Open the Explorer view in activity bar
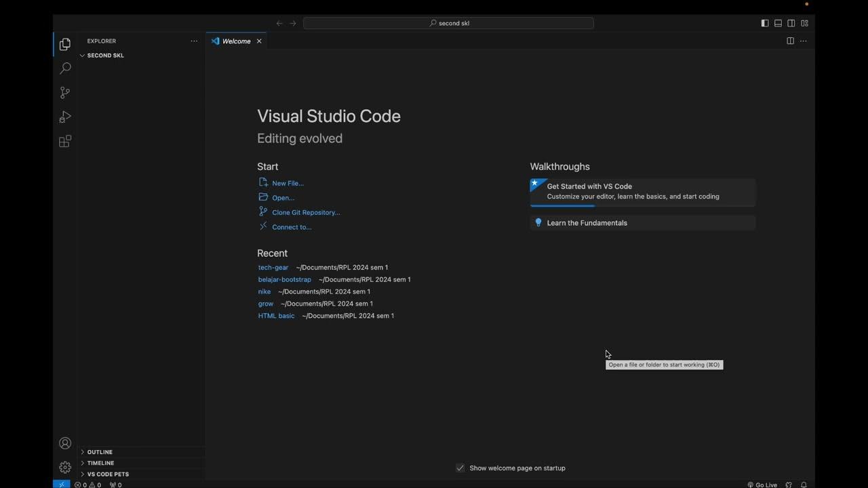This screenshot has width=868, height=488. 65,44
